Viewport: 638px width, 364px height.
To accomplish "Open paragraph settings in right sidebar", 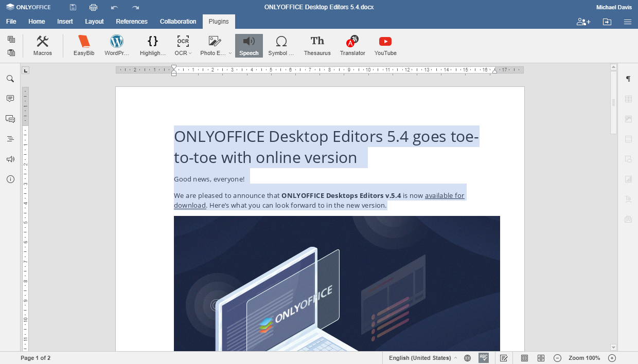I will (x=628, y=79).
